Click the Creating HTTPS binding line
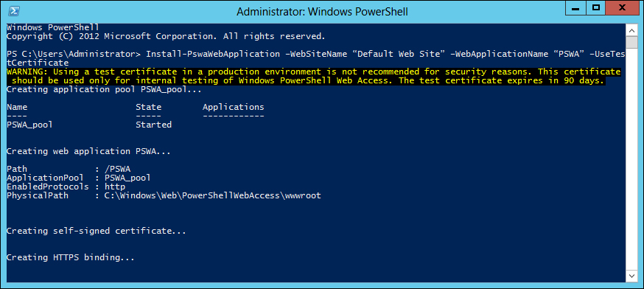Viewport: 644px width, 289px height. 71,258
